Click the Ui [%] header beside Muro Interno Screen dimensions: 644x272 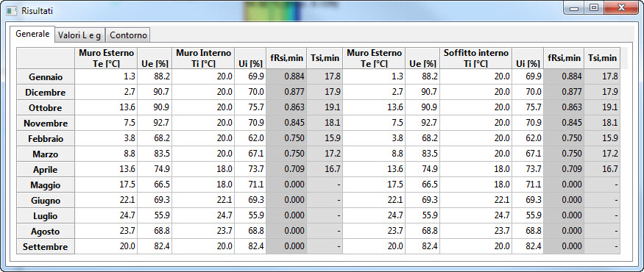(x=250, y=58)
